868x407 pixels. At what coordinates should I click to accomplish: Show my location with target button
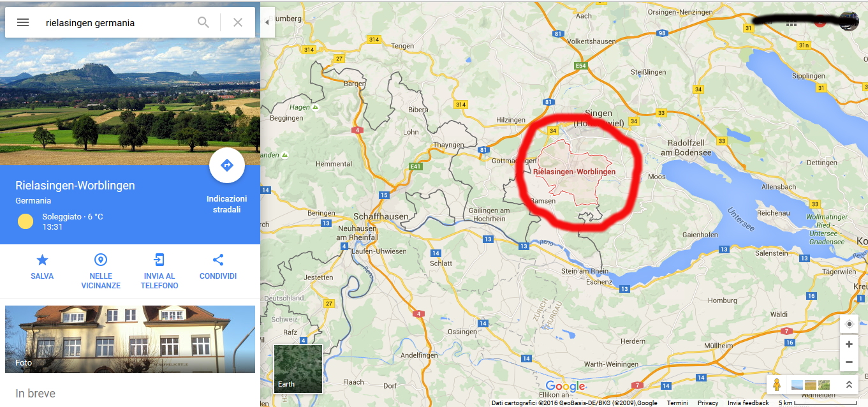coord(849,324)
